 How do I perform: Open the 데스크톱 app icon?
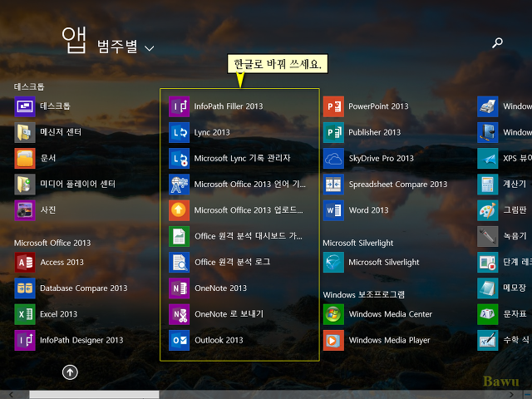click(25, 106)
